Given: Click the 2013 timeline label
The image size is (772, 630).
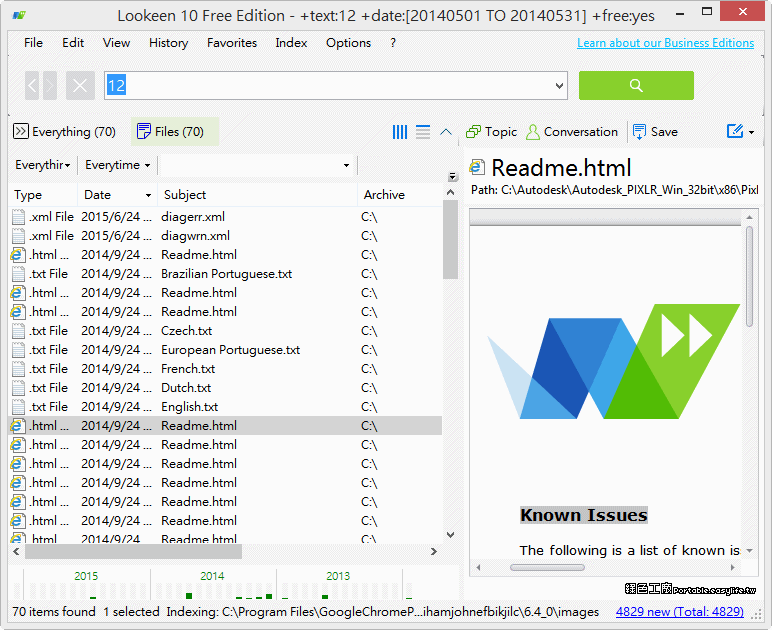Looking at the screenshot, I should (x=338, y=576).
